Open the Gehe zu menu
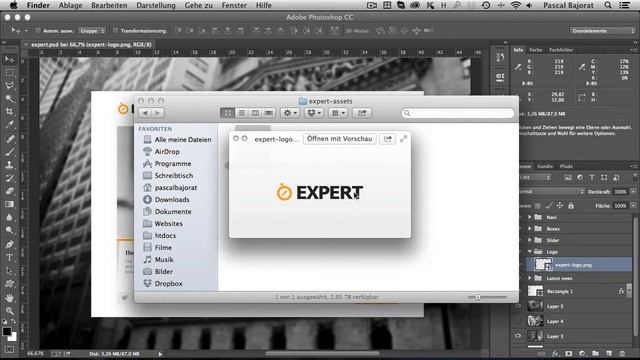The height and width of the screenshot is (360, 640). (x=199, y=5)
